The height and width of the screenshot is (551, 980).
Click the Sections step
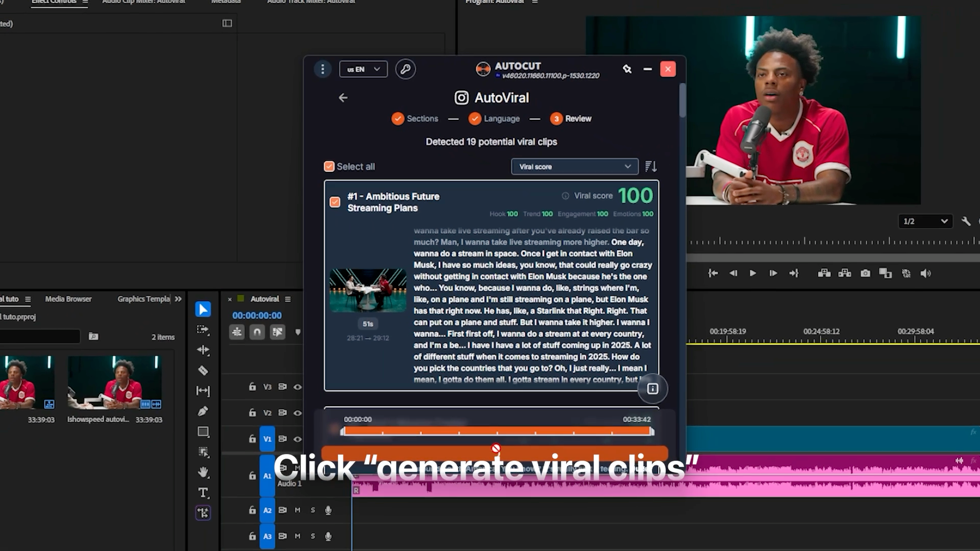[414, 118]
